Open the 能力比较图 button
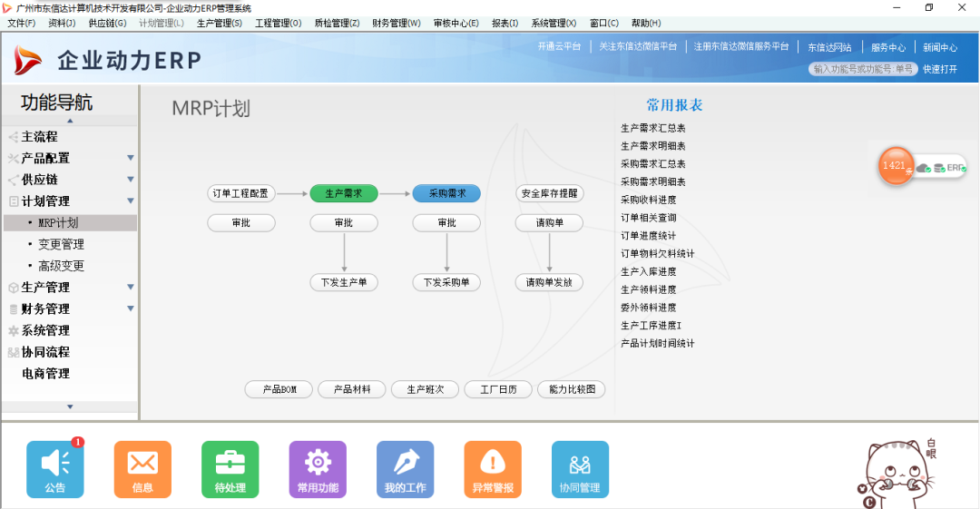Viewport: 980px width, 509px height. pos(572,389)
